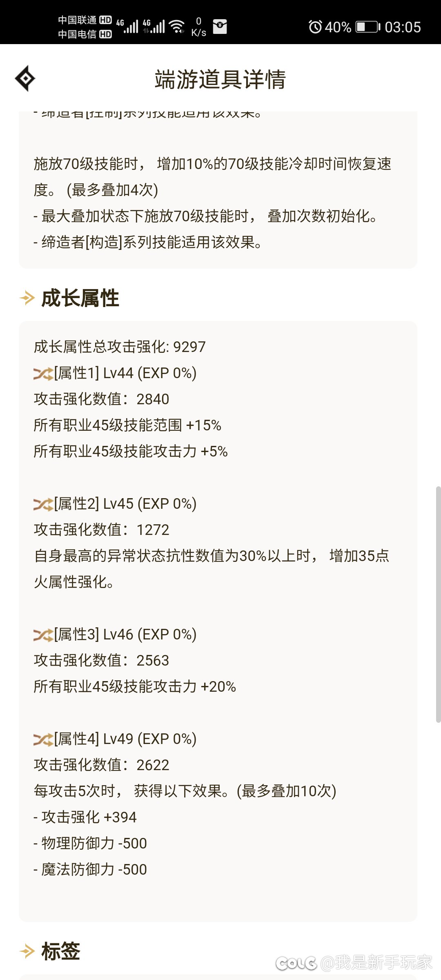The height and width of the screenshot is (980, 441).
Task: Tap the red envelope notification icon
Action: [220, 27]
